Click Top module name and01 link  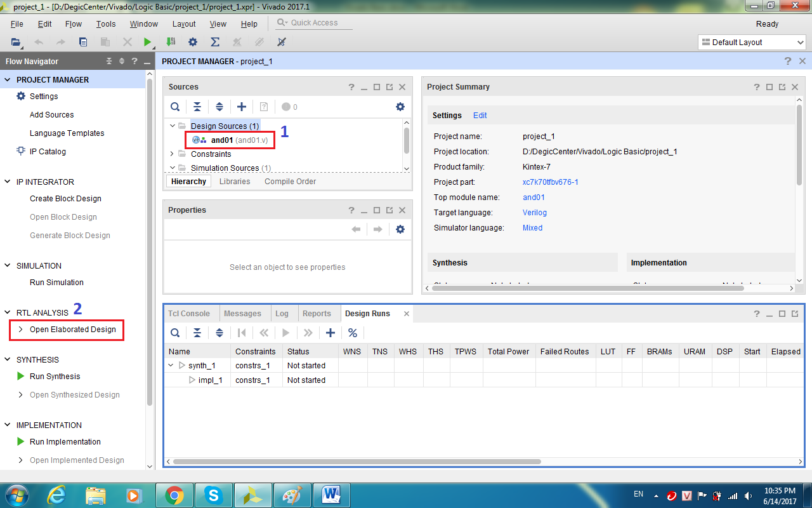click(x=534, y=197)
